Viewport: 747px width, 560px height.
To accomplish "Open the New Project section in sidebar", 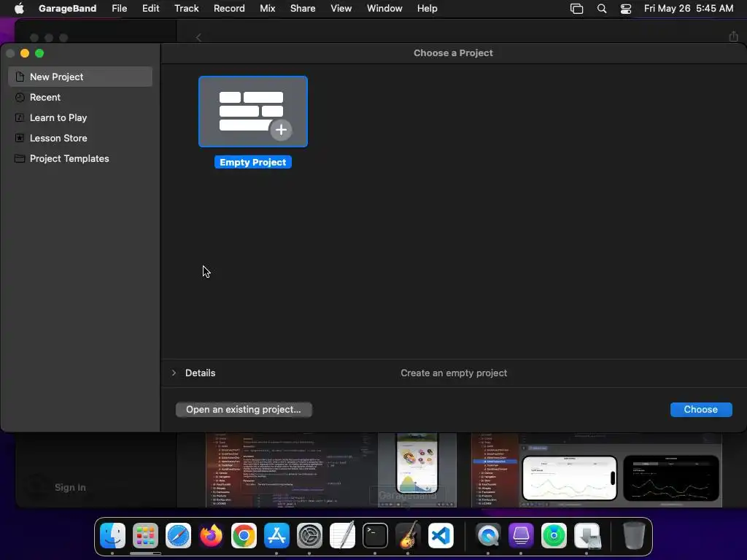I will click(x=80, y=77).
